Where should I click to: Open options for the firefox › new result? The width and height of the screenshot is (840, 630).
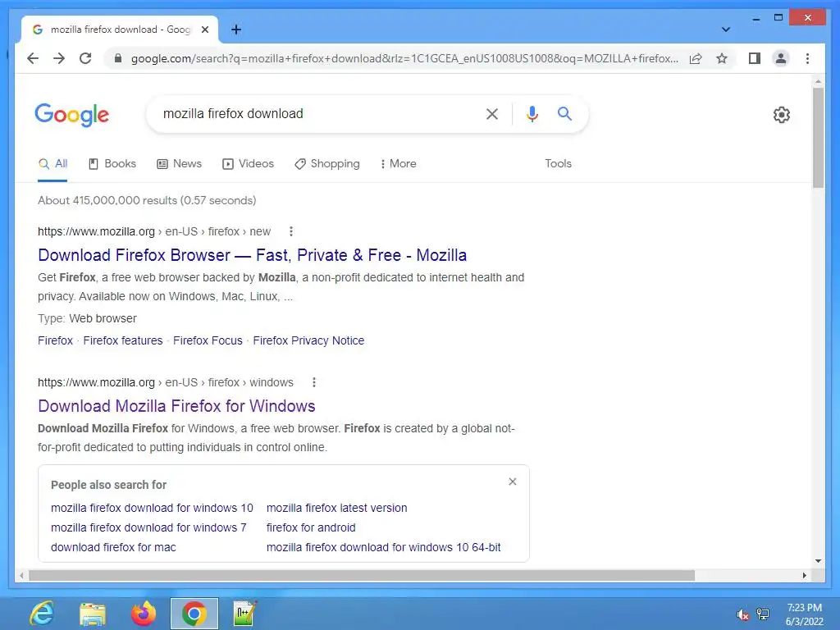(x=291, y=231)
